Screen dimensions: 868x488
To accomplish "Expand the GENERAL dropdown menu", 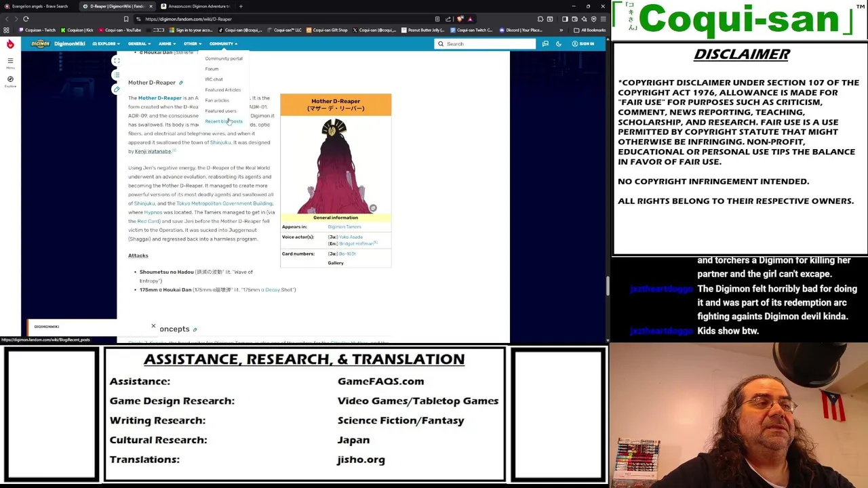I will click(x=139, y=43).
